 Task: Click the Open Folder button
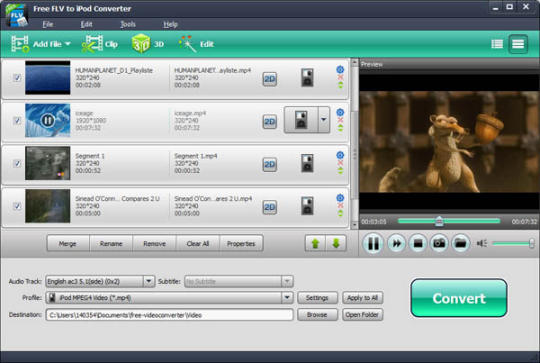tap(362, 315)
